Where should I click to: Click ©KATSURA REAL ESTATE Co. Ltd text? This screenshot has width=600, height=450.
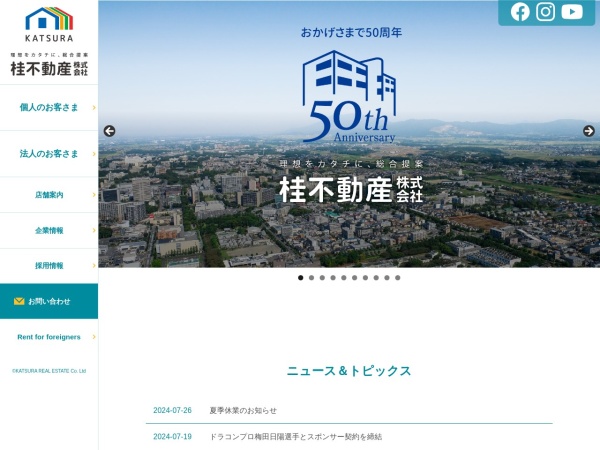[49, 371]
